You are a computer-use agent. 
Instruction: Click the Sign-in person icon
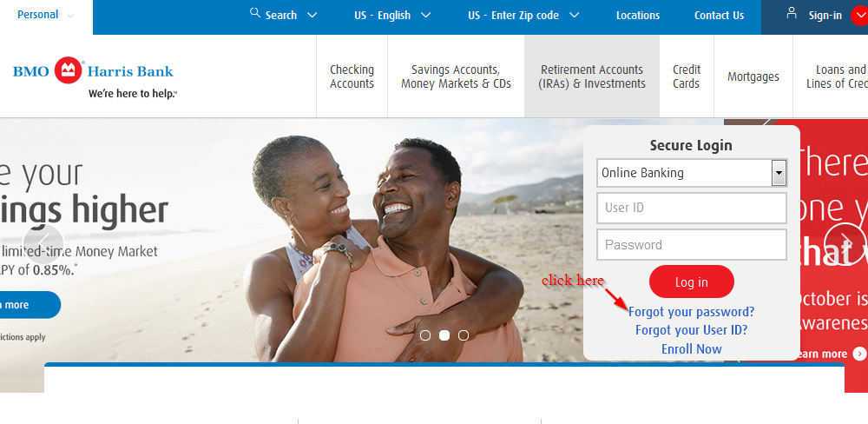click(792, 13)
